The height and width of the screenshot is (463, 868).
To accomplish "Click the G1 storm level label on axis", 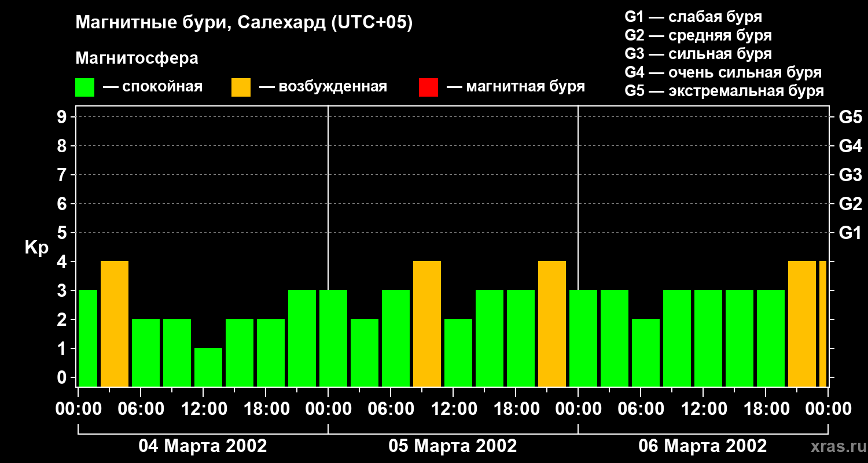I will (850, 233).
